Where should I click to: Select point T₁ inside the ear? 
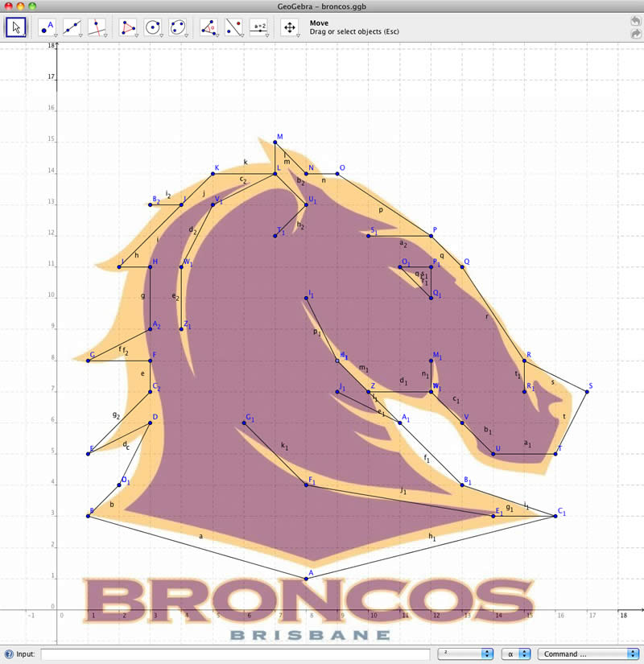(275, 236)
